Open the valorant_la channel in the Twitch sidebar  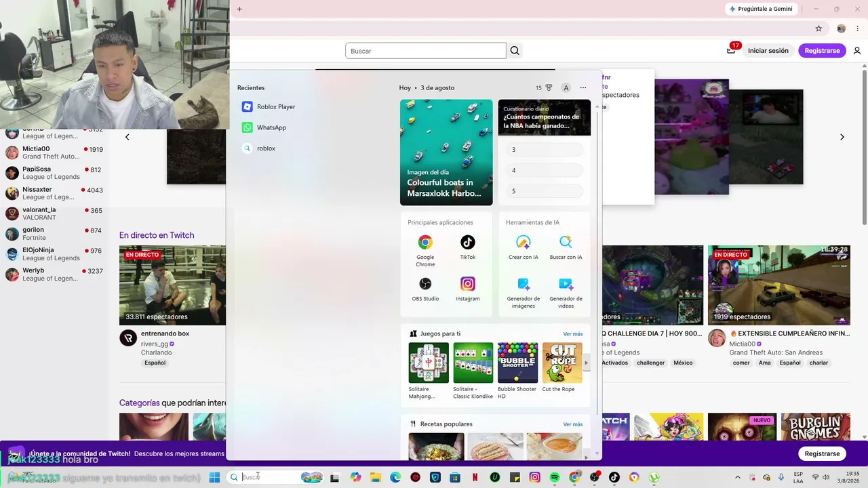pyautogui.click(x=54, y=213)
